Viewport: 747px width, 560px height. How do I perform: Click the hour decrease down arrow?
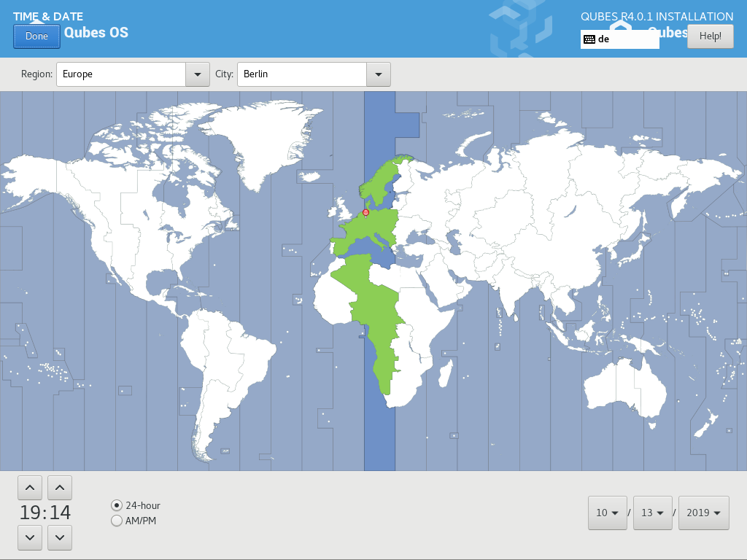tap(29, 538)
